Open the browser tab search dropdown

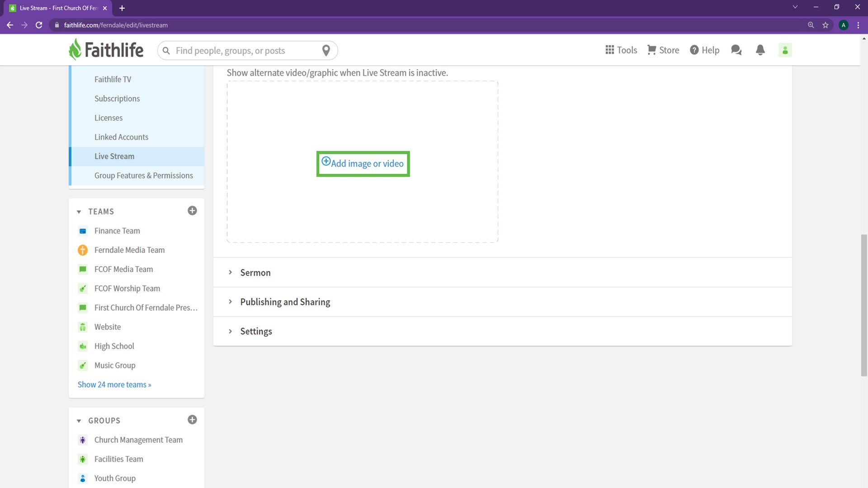[x=795, y=7]
